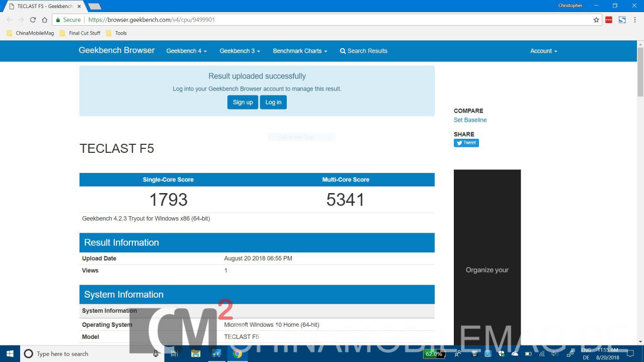Open the Wi-Fi network tray icon
The image size is (644, 362).
[542, 354]
